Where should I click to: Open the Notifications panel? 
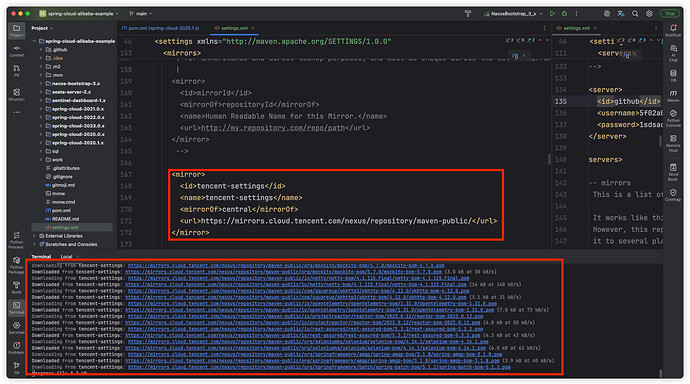click(x=673, y=30)
